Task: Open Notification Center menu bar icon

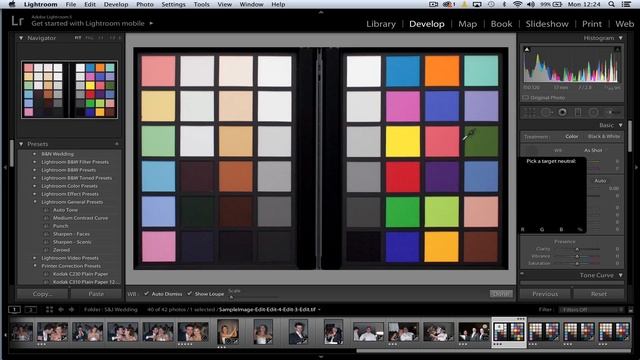Action: (x=626, y=4)
